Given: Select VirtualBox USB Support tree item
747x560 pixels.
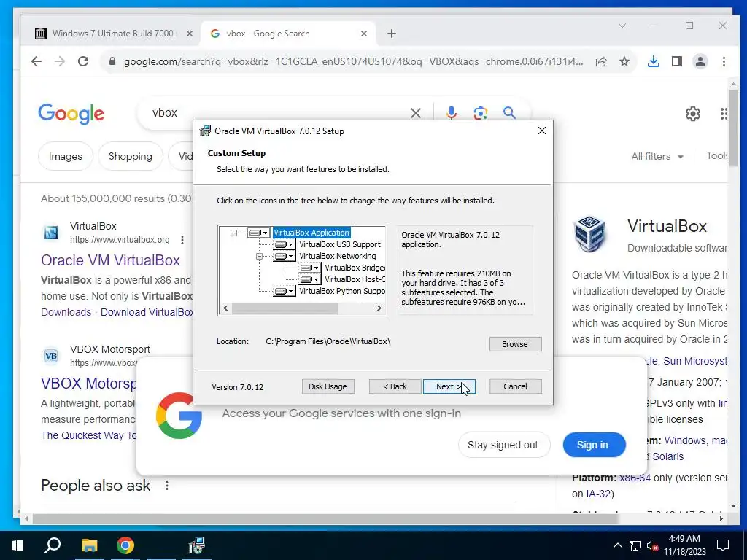Looking at the screenshot, I should [x=340, y=245].
